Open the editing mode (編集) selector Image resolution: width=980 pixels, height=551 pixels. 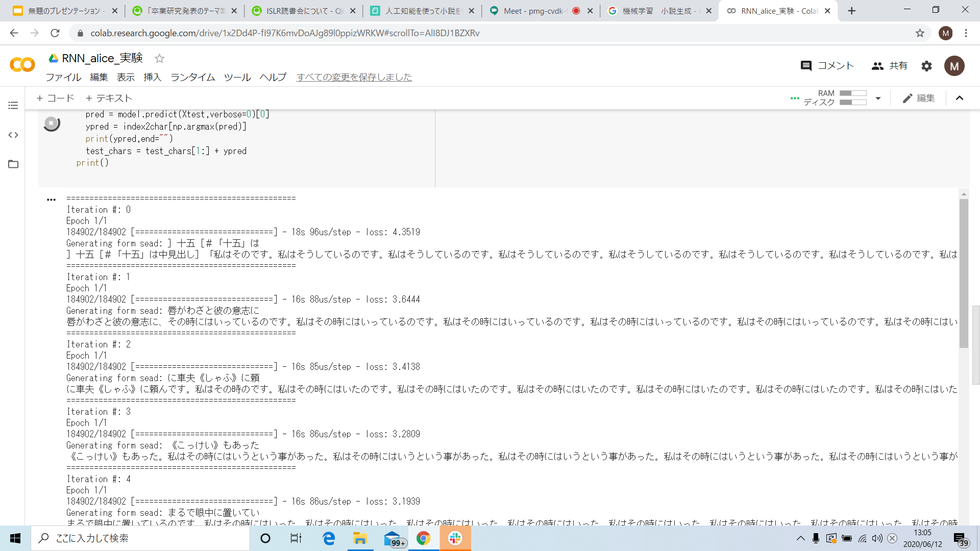pyautogui.click(x=919, y=98)
